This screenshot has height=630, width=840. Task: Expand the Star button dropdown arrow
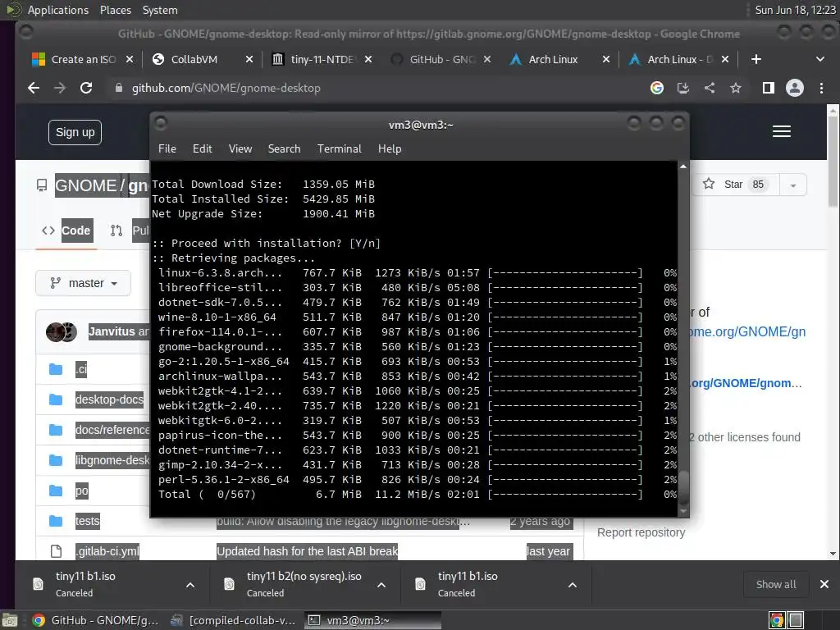793,185
